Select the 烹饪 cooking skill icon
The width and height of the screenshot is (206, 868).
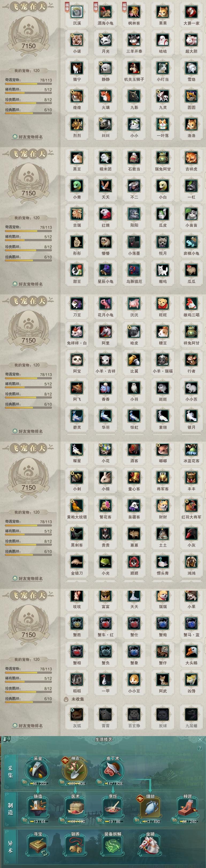pos(113,808)
